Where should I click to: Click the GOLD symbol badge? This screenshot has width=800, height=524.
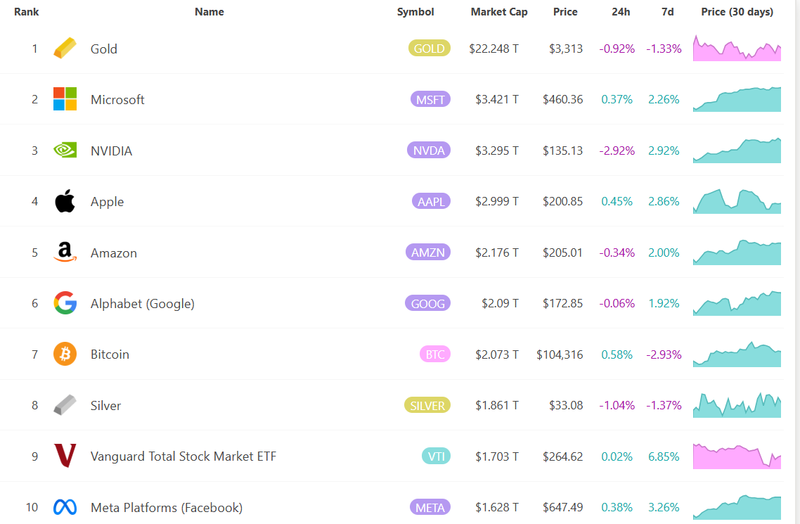pos(429,48)
